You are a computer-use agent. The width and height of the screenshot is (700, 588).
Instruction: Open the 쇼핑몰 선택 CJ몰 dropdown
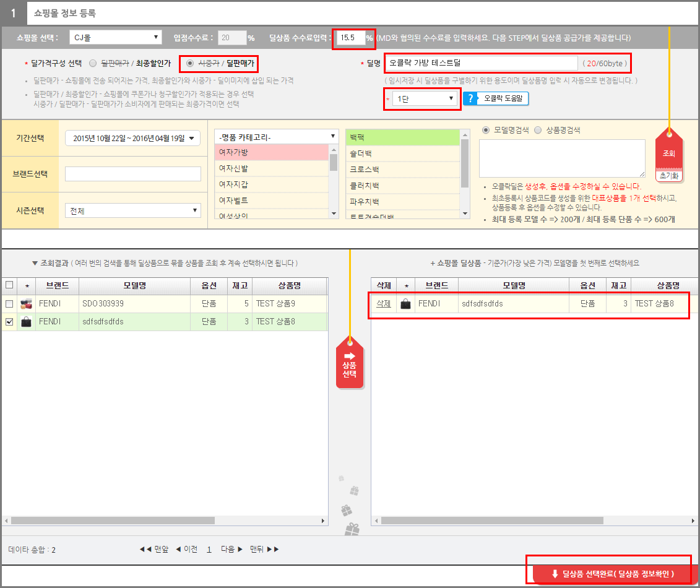pos(115,38)
